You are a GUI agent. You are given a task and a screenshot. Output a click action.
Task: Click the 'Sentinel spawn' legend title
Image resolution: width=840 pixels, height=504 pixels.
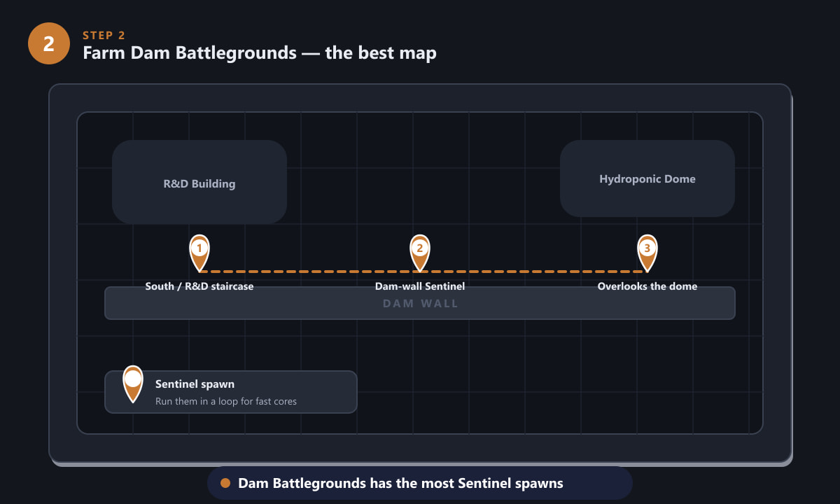[x=195, y=384]
